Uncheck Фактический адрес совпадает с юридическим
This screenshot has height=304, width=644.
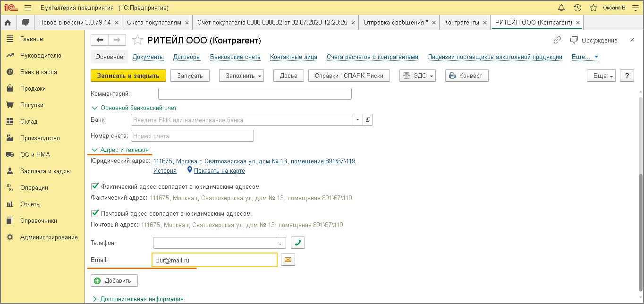[x=94, y=186]
